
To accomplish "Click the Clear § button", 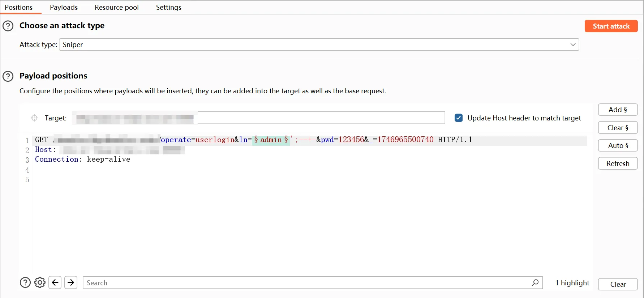I will click(x=618, y=128).
